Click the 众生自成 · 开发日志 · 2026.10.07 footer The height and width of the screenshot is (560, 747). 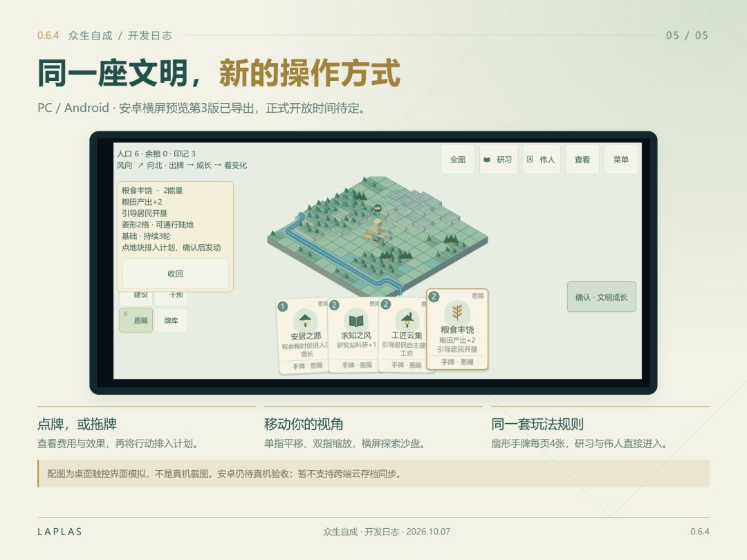tap(387, 532)
